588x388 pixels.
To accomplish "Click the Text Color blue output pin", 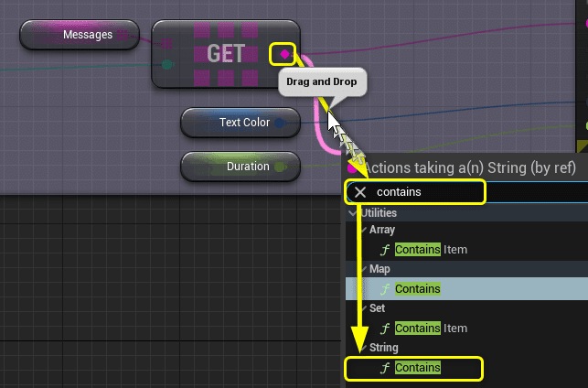I will (x=280, y=123).
